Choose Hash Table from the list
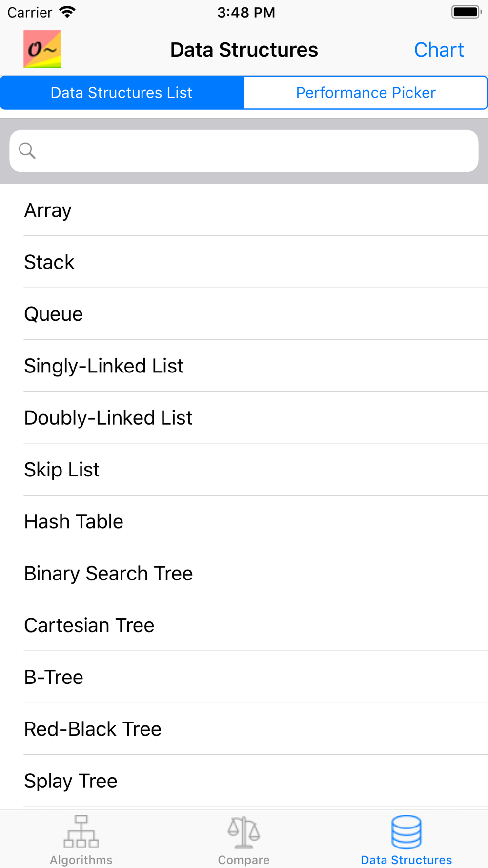The width and height of the screenshot is (488, 868). coord(244,521)
